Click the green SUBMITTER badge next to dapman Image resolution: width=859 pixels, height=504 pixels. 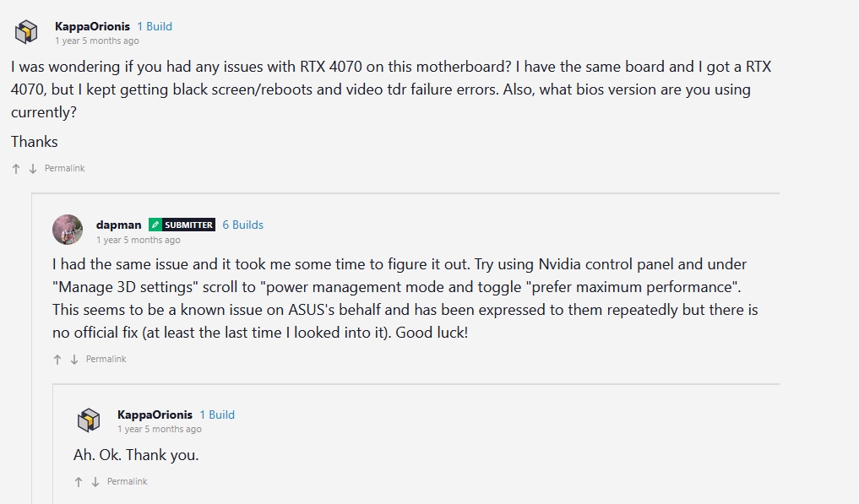pos(182,225)
